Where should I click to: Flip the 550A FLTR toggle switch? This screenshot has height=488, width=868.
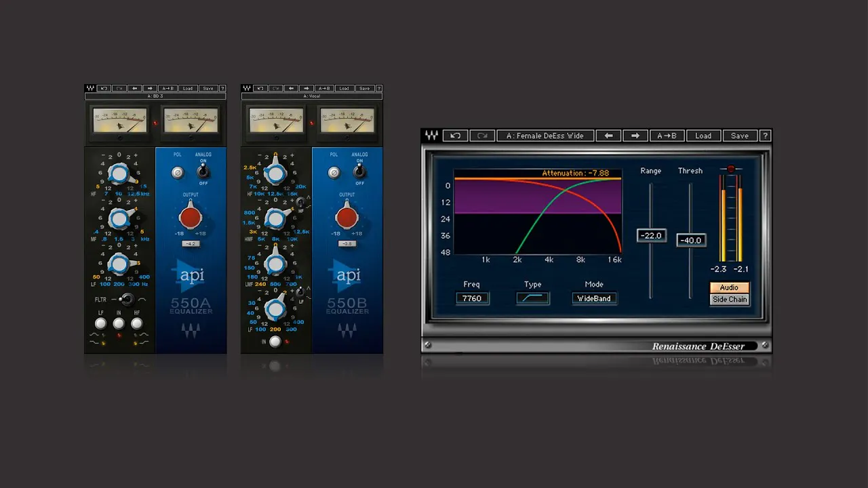[x=125, y=300]
